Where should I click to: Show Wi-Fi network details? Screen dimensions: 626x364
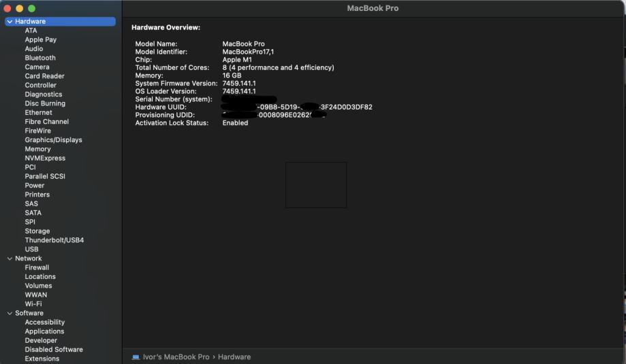(x=33, y=304)
